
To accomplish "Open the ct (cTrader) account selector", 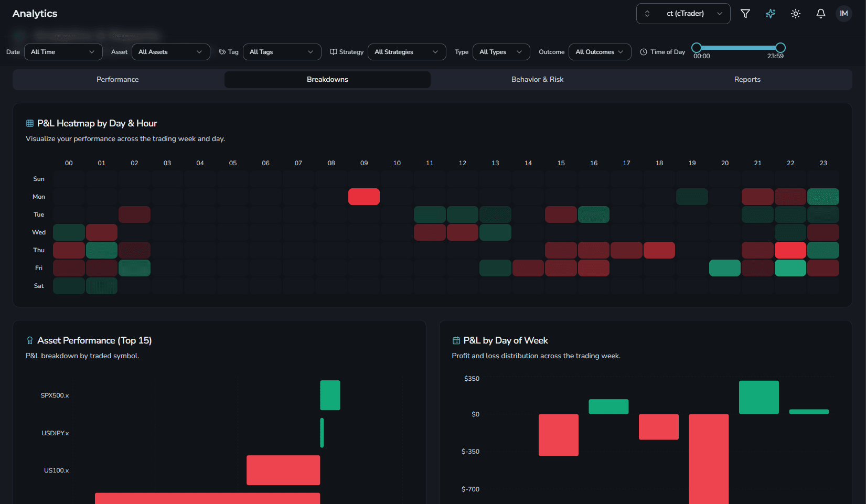I will click(683, 14).
